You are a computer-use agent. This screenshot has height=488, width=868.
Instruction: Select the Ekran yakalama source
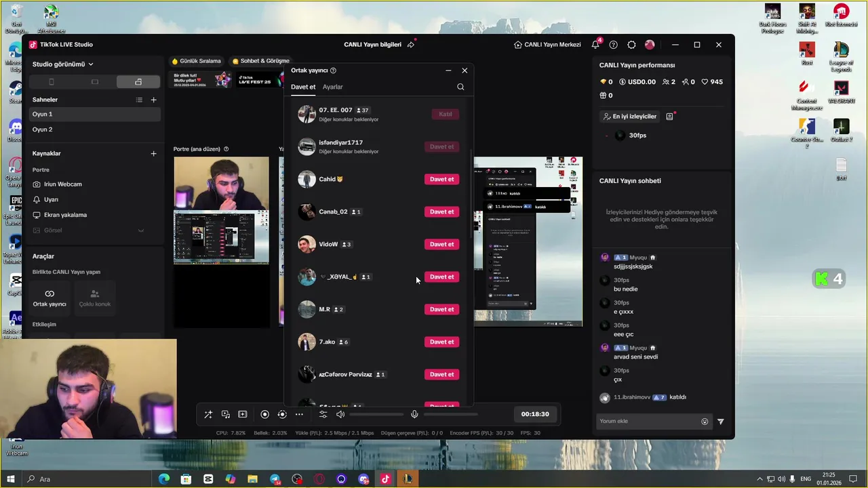[x=95, y=215]
